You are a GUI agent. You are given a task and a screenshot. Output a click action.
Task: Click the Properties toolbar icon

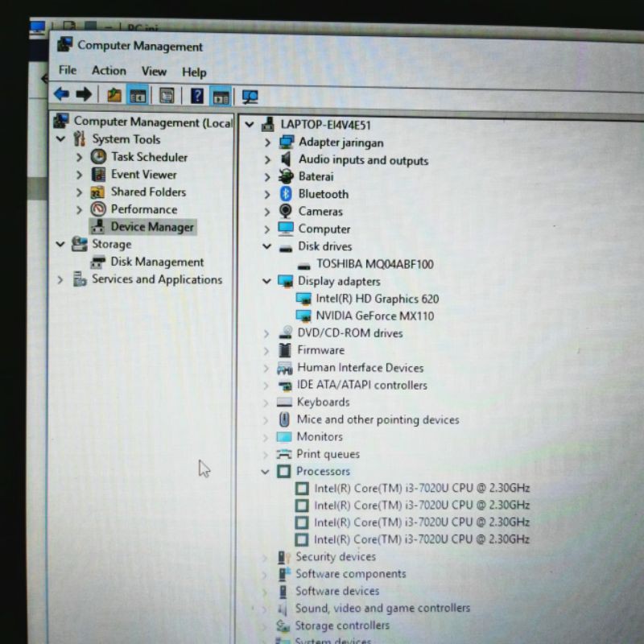click(167, 96)
